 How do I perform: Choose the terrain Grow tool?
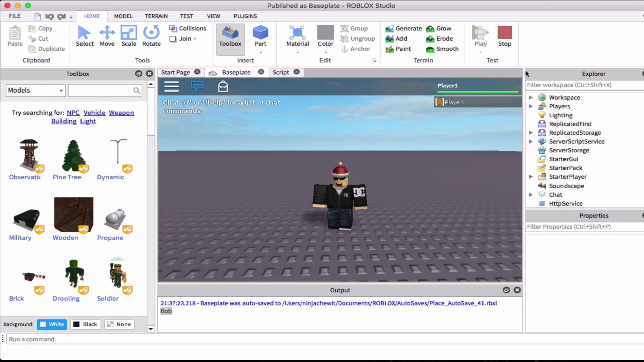tap(439, 29)
